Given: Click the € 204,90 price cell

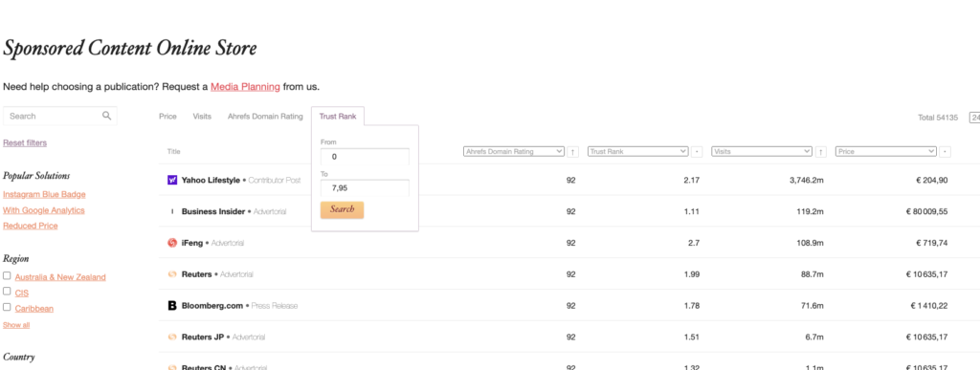Looking at the screenshot, I should coord(932,180).
